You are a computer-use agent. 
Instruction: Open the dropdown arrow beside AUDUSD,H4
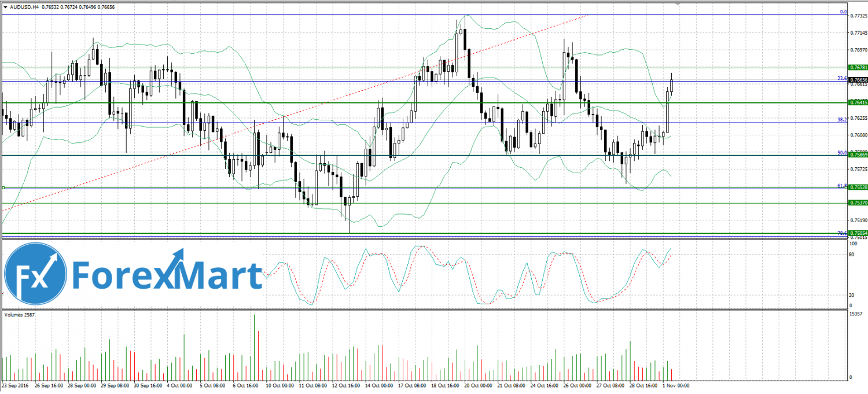(5, 6)
